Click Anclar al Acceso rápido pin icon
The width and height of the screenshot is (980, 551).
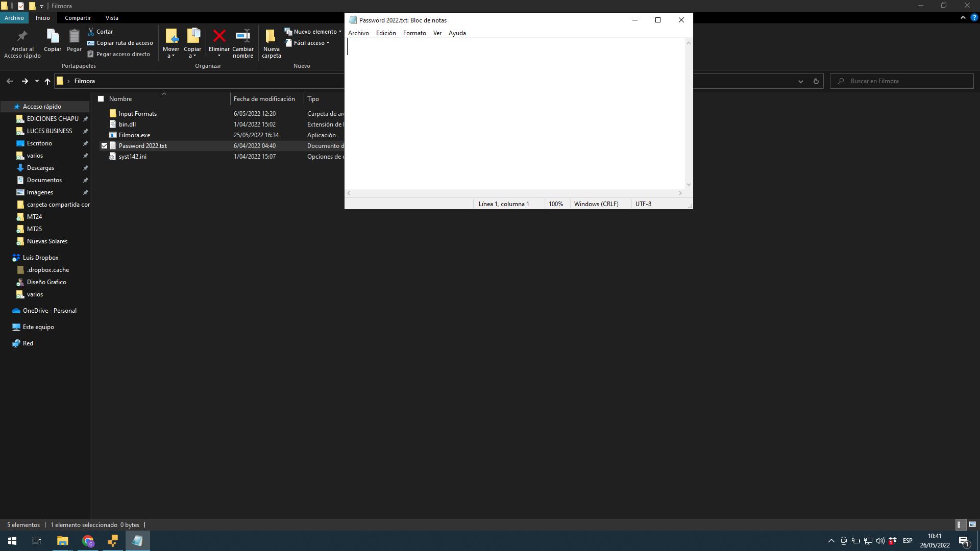(x=22, y=36)
